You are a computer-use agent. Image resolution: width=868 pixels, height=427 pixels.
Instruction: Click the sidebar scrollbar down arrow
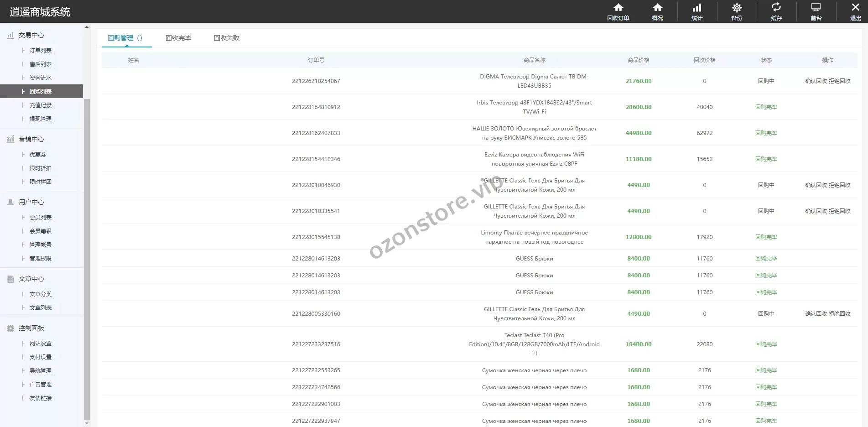(x=87, y=423)
